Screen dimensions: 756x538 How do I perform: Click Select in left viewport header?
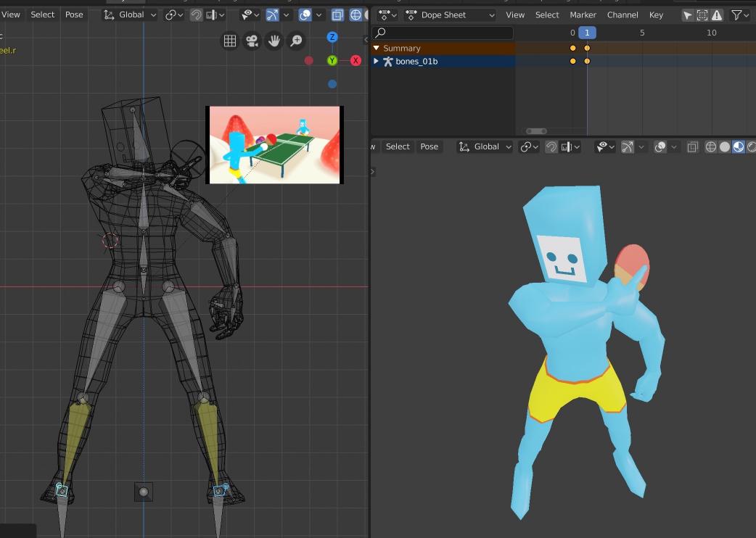coord(43,15)
